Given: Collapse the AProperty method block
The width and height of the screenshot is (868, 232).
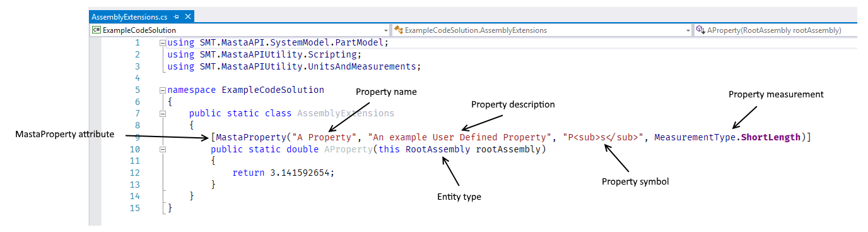Looking at the screenshot, I should [163, 149].
